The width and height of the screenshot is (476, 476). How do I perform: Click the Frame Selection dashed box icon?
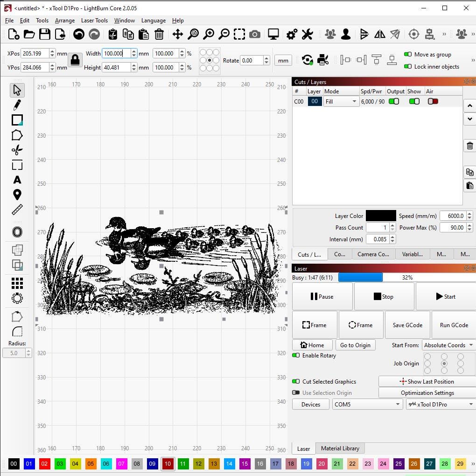pyautogui.click(x=239, y=35)
